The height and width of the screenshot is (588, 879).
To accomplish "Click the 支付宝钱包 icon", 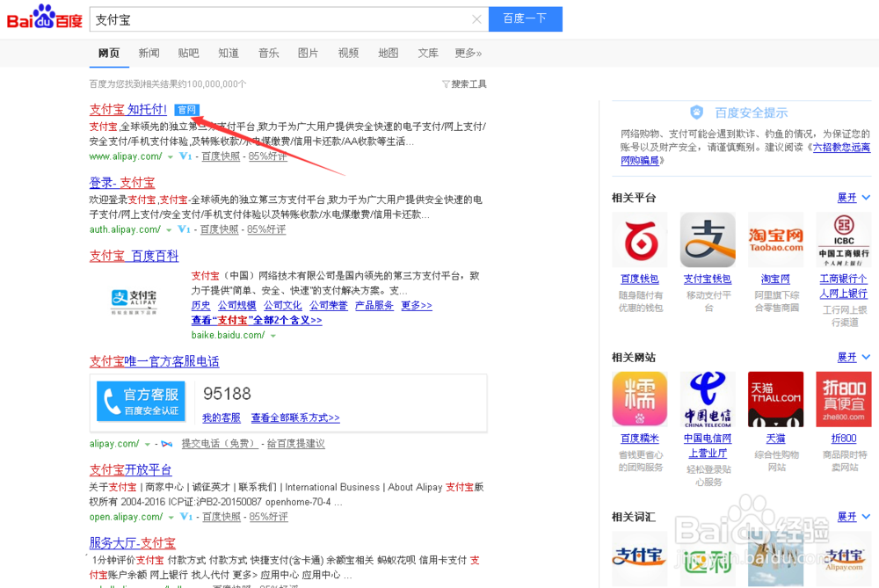I will coord(708,240).
